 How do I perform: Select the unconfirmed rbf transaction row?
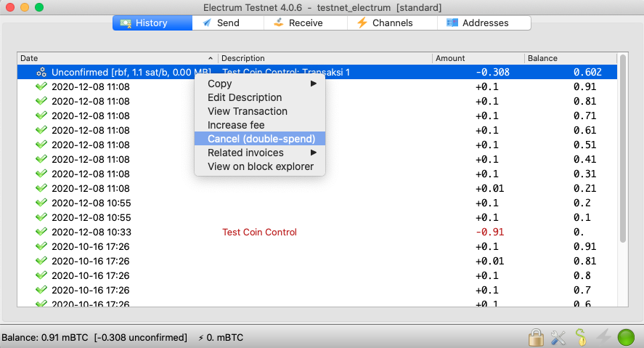(317, 73)
